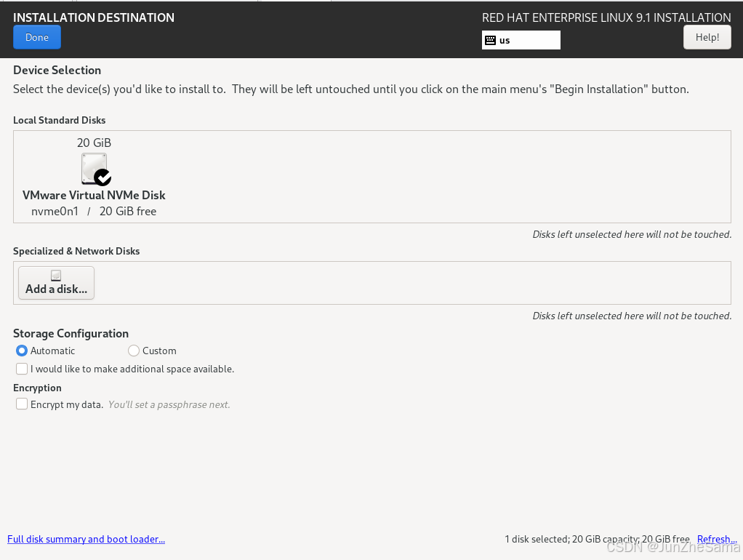Click the nvme0n1 / 20 GiB free text
743x560 pixels.
pyautogui.click(x=94, y=212)
